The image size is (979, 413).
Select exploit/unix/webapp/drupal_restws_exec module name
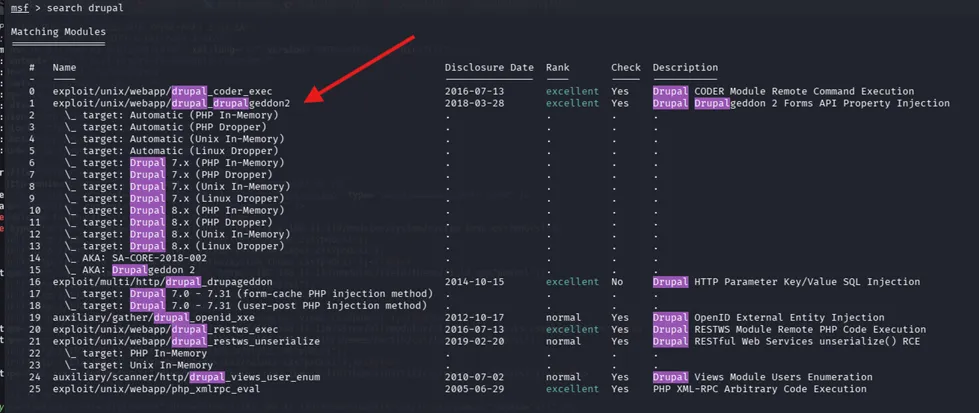(x=165, y=329)
